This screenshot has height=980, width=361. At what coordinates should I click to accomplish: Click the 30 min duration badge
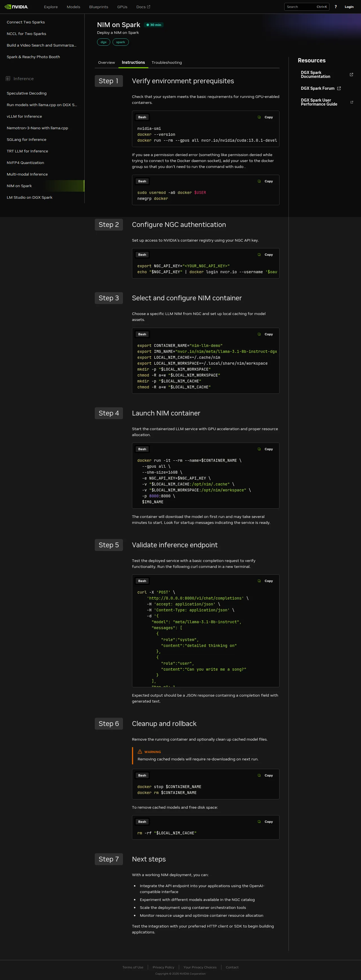(153, 25)
